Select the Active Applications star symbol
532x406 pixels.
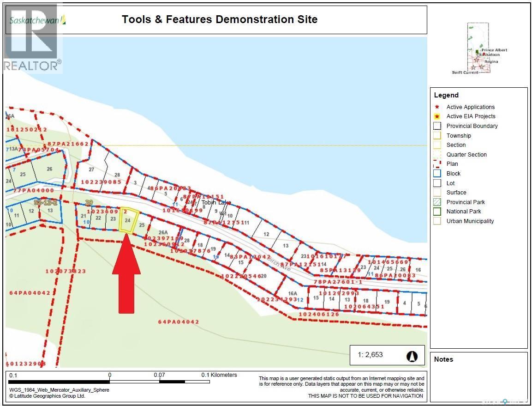click(x=437, y=107)
